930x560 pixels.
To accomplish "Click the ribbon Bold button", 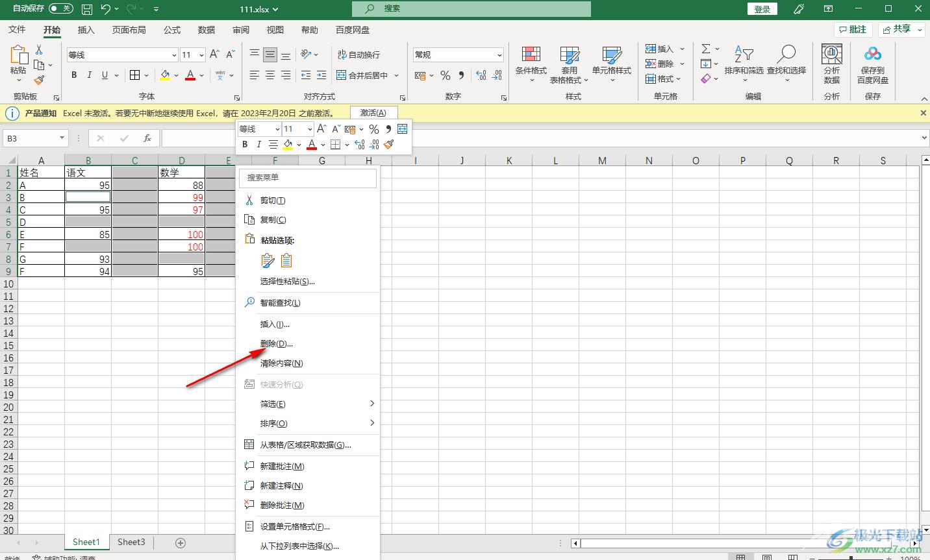I will coord(74,75).
